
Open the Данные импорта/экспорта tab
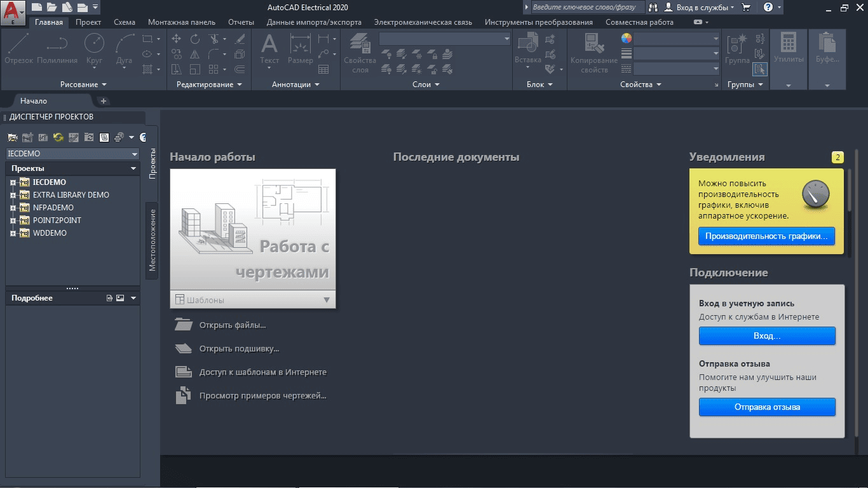pos(314,22)
